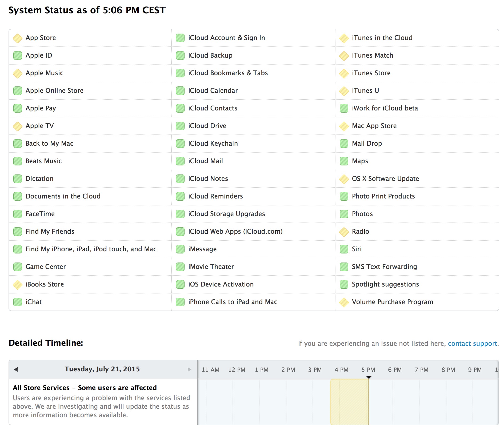
Task: Click the yellow status icon for iTunes Match
Action: click(344, 56)
